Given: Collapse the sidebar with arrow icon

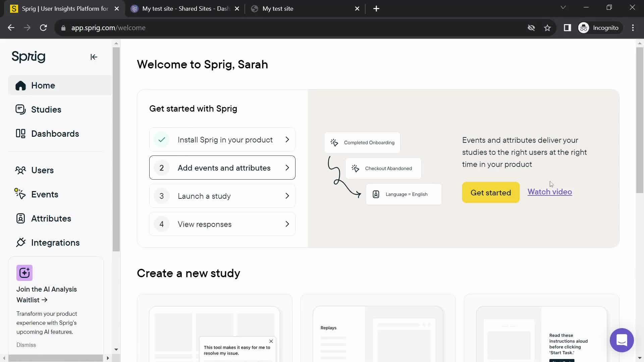Looking at the screenshot, I should point(94,57).
